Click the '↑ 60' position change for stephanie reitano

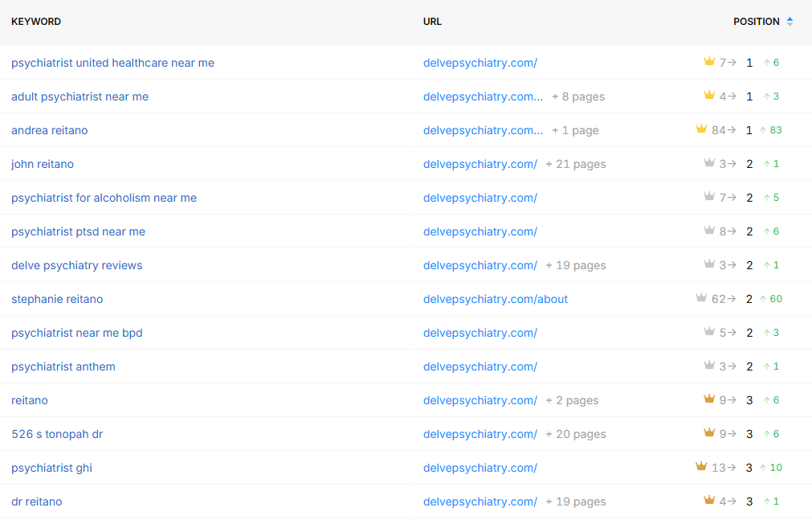[770, 299]
